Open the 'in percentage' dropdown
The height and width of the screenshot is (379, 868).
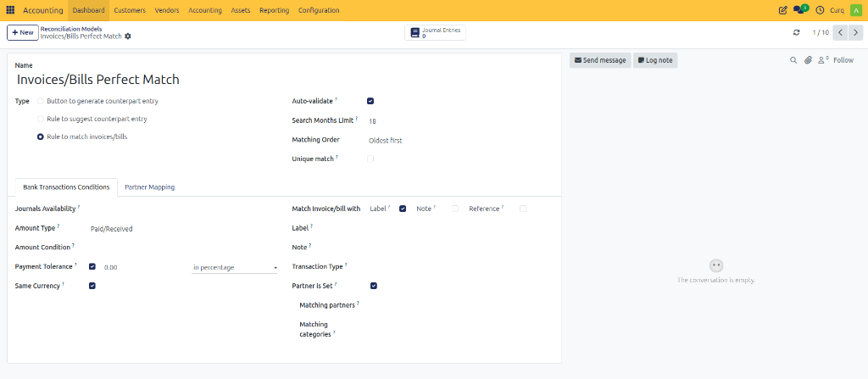point(234,268)
